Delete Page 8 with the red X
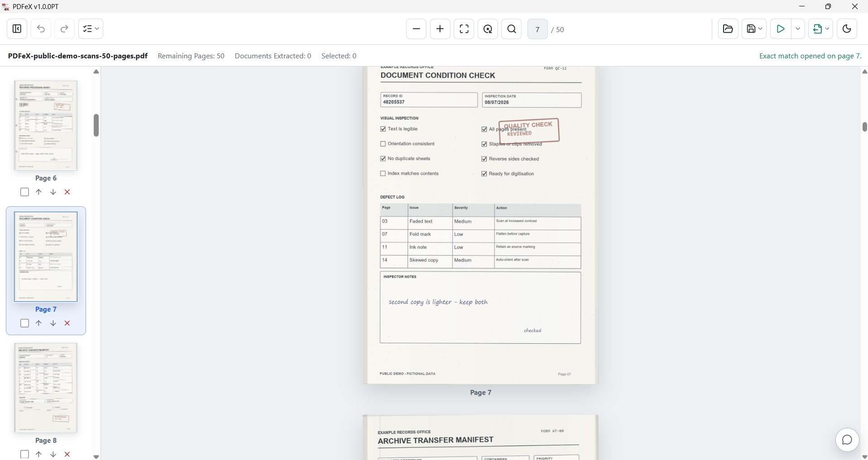Screen dimensions: 868x460 pos(67,454)
